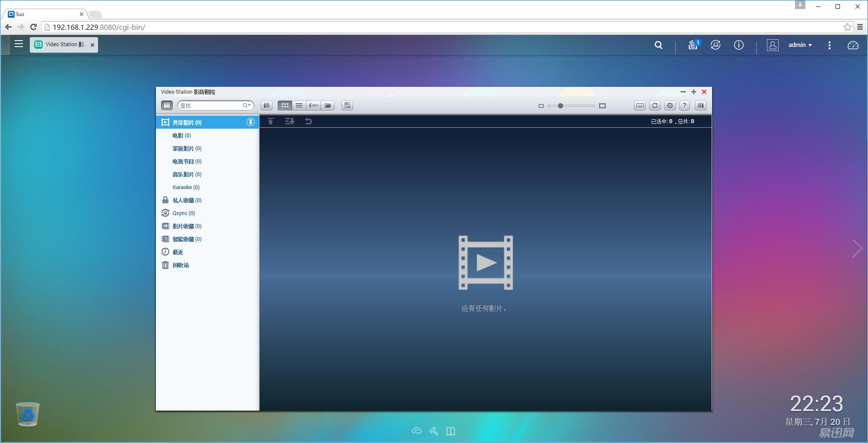Image resolution: width=868 pixels, height=443 pixels.
Task: Open the sort order dropdown icon
Action: point(289,121)
